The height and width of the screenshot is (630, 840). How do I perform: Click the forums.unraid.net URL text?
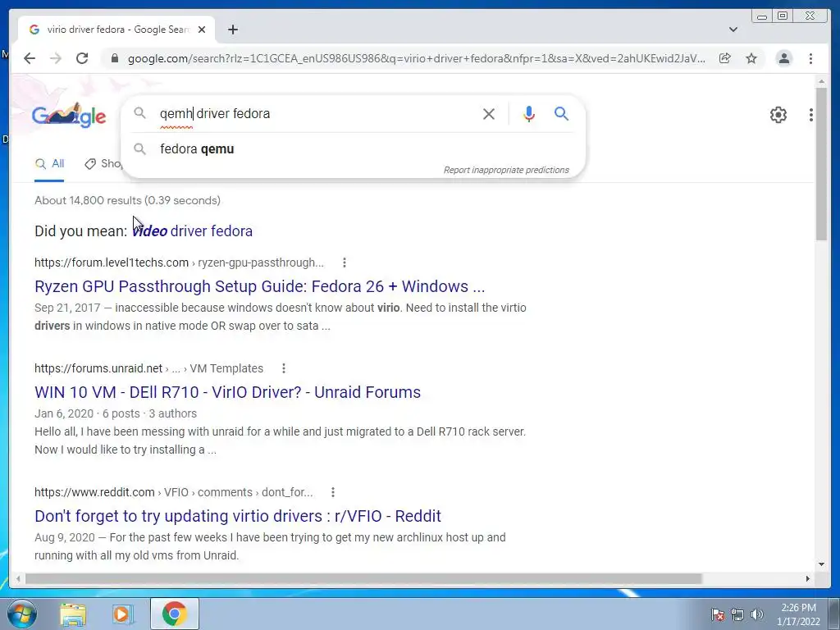click(x=98, y=368)
